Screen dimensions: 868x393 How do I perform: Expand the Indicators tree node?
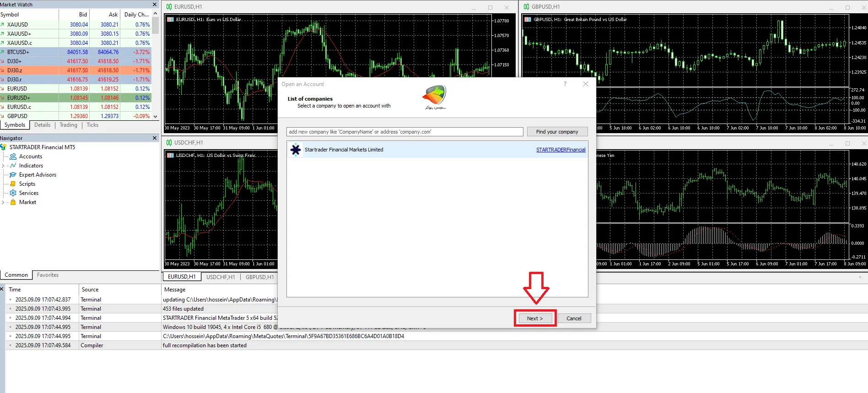(x=4, y=166)
